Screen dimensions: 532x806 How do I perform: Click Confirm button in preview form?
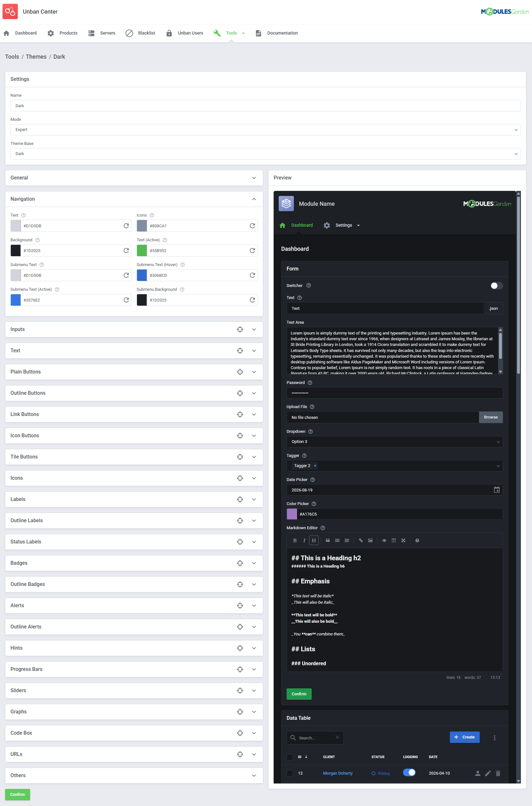[x=299, y=694]
